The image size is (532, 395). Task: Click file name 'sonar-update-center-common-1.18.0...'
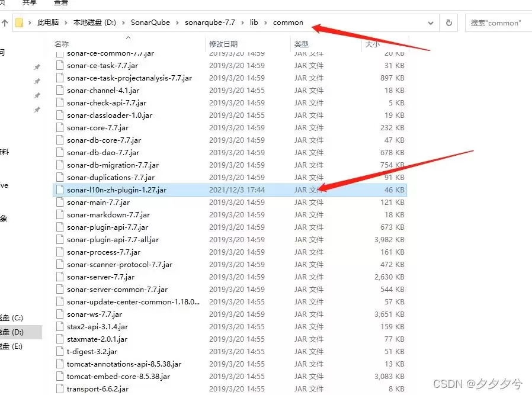click(133, 302)
